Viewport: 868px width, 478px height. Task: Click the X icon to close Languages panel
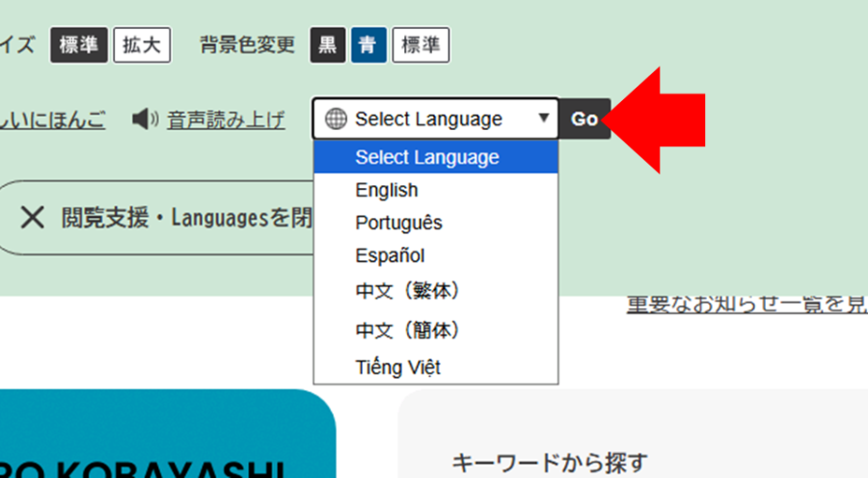(x=33, y=218)
